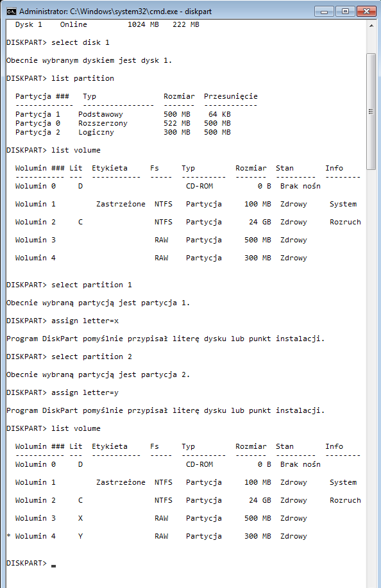
Task: Click the cmd.exe icon in title bar
Action: point(12,12)
